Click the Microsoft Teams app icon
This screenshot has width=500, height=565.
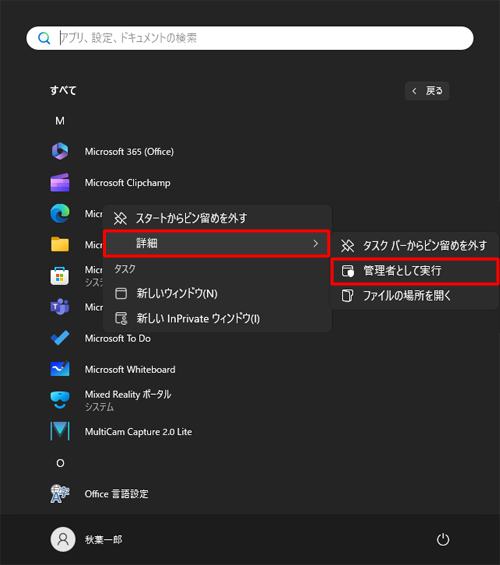click(60, 307)
